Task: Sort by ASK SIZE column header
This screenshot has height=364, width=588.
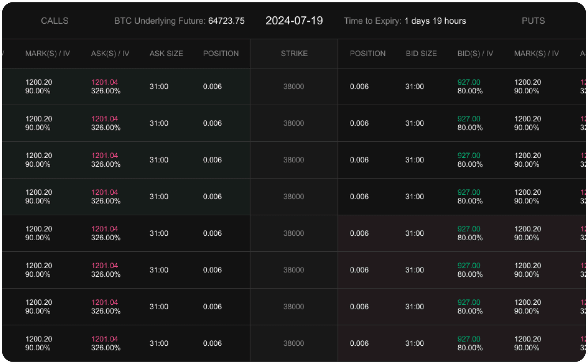Action: coord(166,53)
